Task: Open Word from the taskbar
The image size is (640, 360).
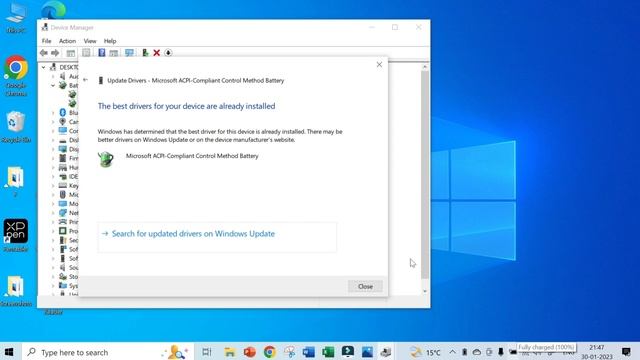Action: (309, 351)
